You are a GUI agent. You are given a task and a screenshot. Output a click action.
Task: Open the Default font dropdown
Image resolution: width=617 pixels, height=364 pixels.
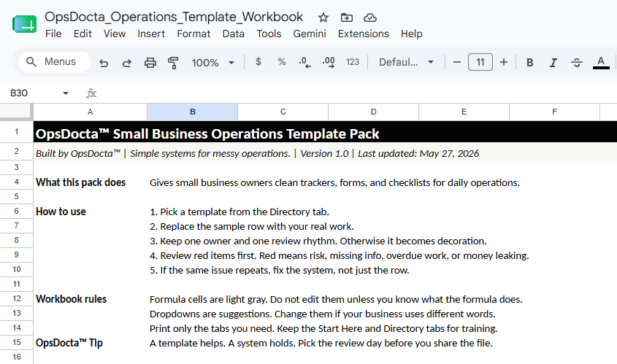coord(407,62)
